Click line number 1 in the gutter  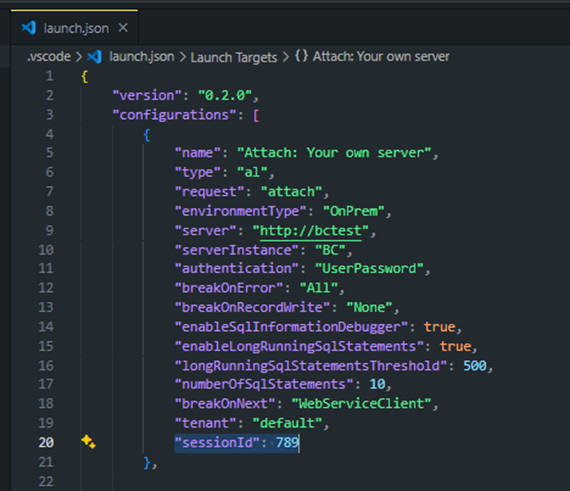(49, 76)
